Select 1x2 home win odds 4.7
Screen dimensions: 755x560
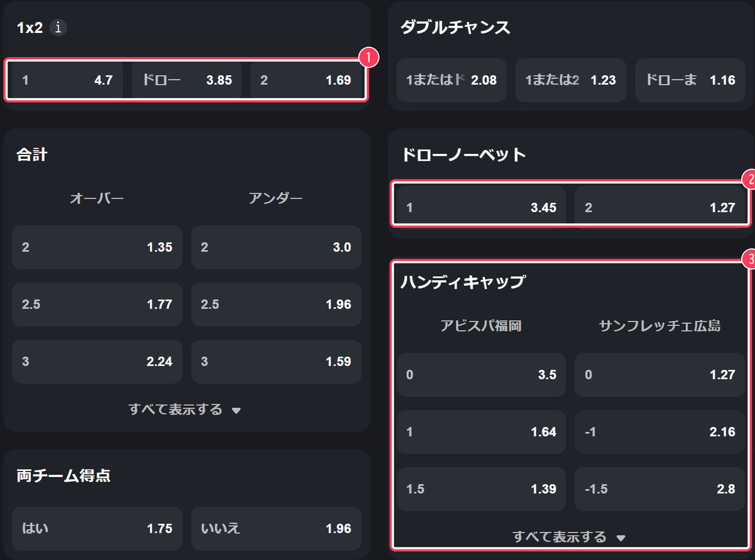[67, 80]
